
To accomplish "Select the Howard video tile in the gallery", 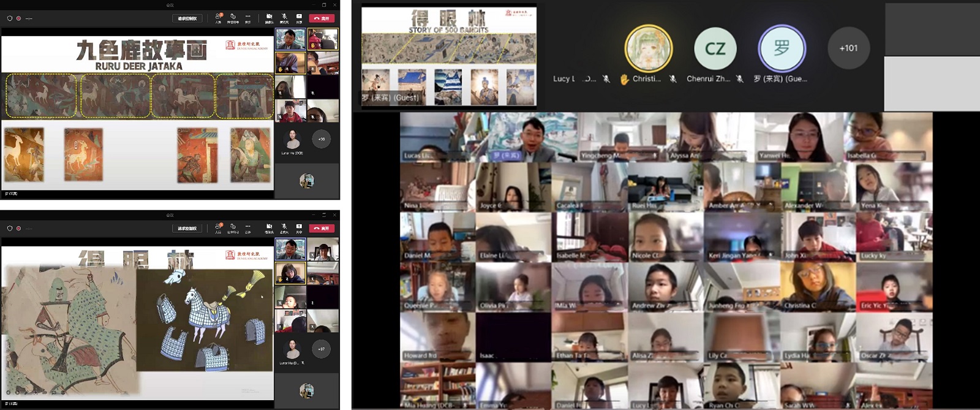I will pyautogui.click(x=438, y=337).
